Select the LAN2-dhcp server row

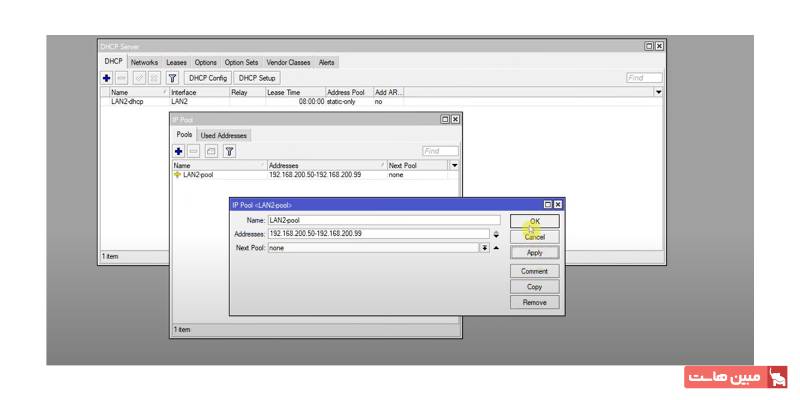coord(381,102)
